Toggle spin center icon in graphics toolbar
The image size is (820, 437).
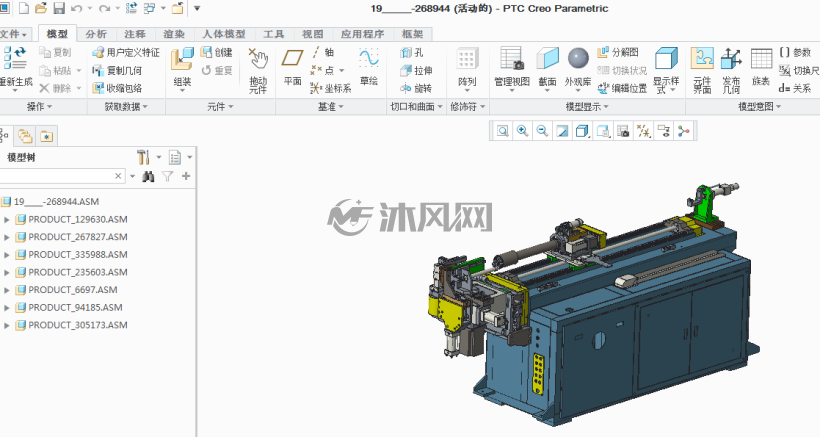684,131
